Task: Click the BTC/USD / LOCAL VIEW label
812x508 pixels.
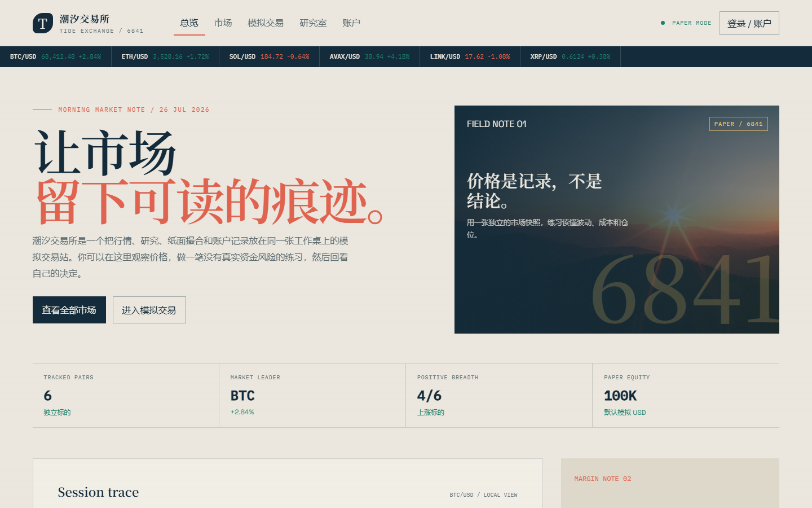Action: (483, 495)
